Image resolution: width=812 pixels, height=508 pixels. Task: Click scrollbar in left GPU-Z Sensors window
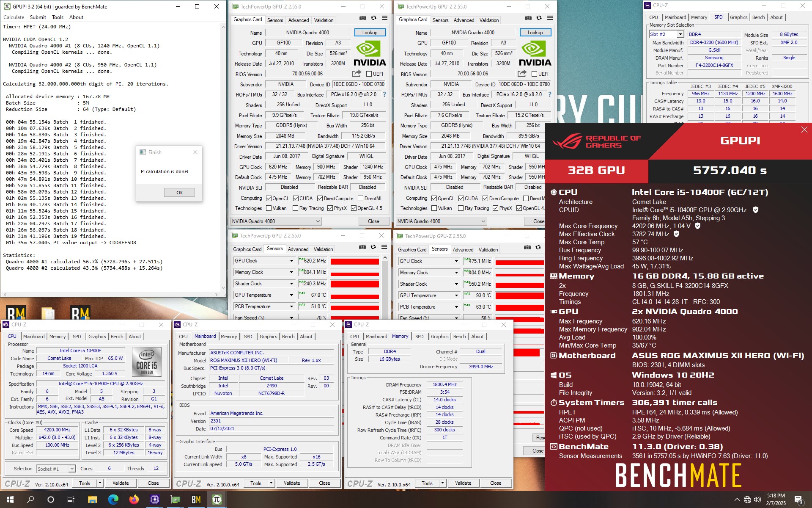(x=385, y=287)
